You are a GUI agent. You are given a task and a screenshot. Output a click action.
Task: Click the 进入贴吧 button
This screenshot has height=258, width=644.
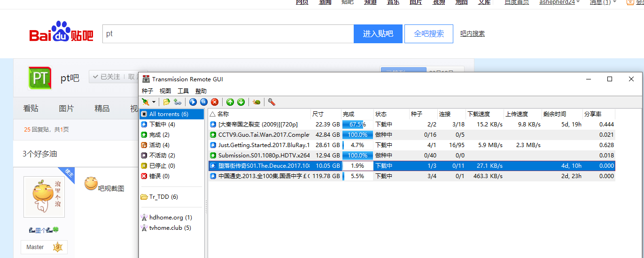(x=378, y=34)
